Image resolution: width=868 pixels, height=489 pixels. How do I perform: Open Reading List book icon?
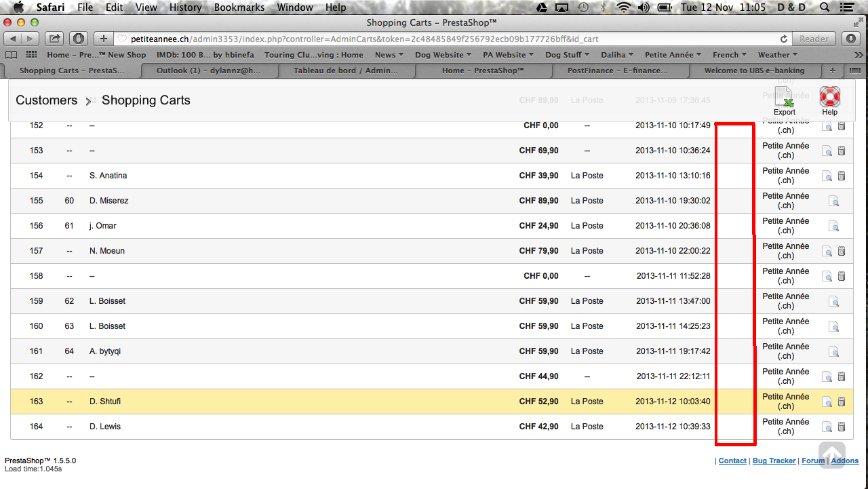[12, 55]
